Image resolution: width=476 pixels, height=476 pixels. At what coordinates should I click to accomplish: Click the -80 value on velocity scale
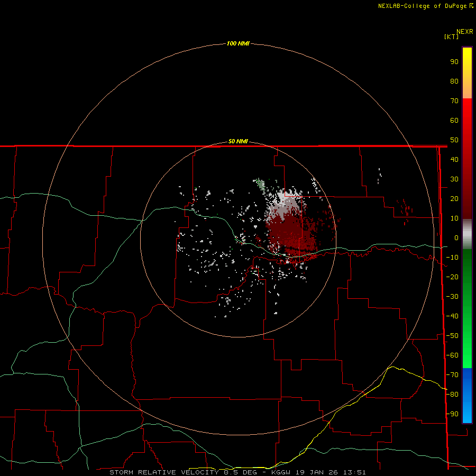tap(452, 395)
